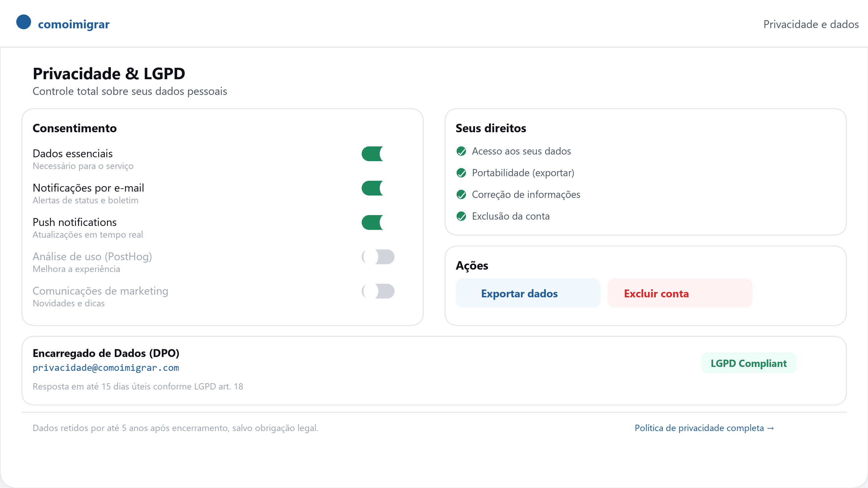Click check icon beside Exclusão da conta

[x=461, y=216]
